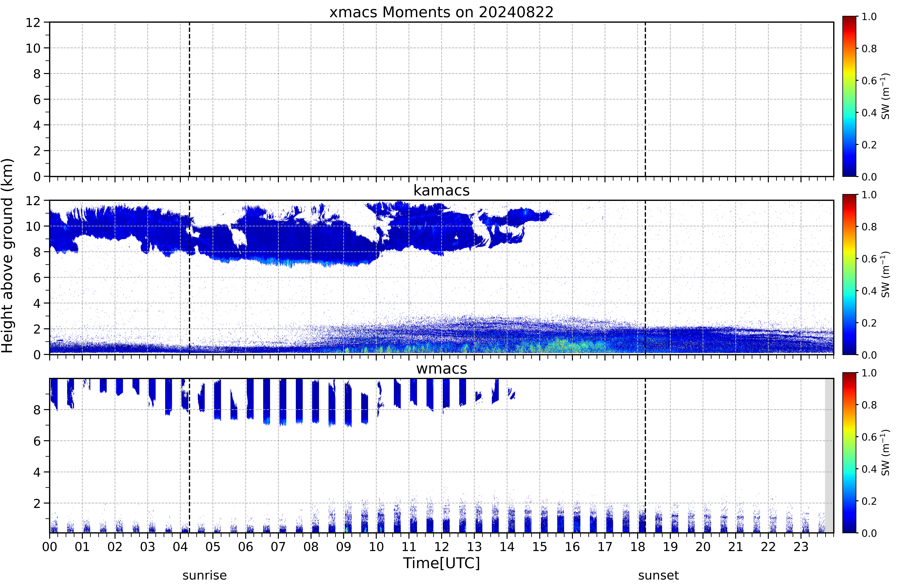Click the '20' time tick label
The width and height of the screenshot is (897, 588).
coord(703,547)
